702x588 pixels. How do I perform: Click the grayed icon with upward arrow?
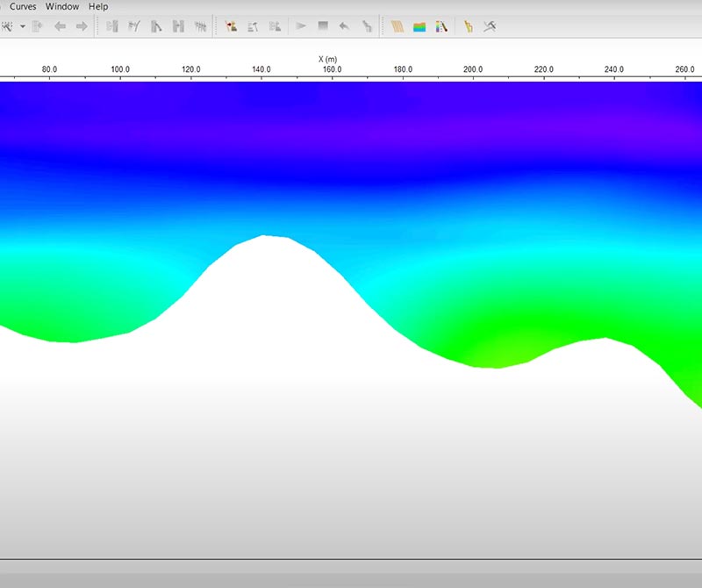253,26
